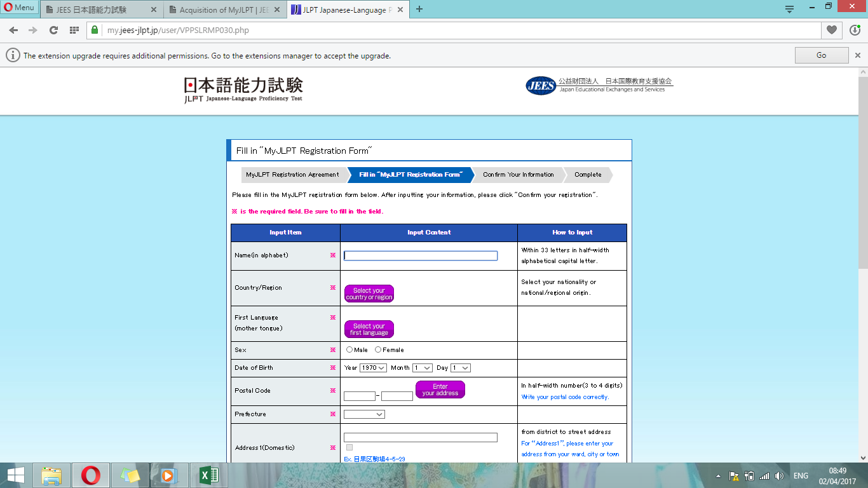Screen dimensions: 868x488
Task: Open the Opera Menu button
Action: (x=19, y=8)
